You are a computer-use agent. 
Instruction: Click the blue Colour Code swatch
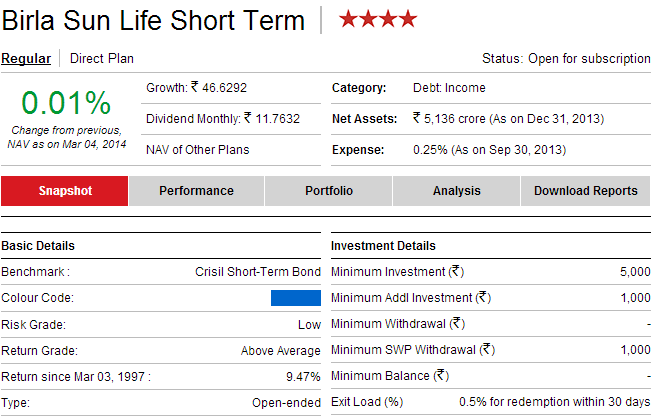point(295,298)
